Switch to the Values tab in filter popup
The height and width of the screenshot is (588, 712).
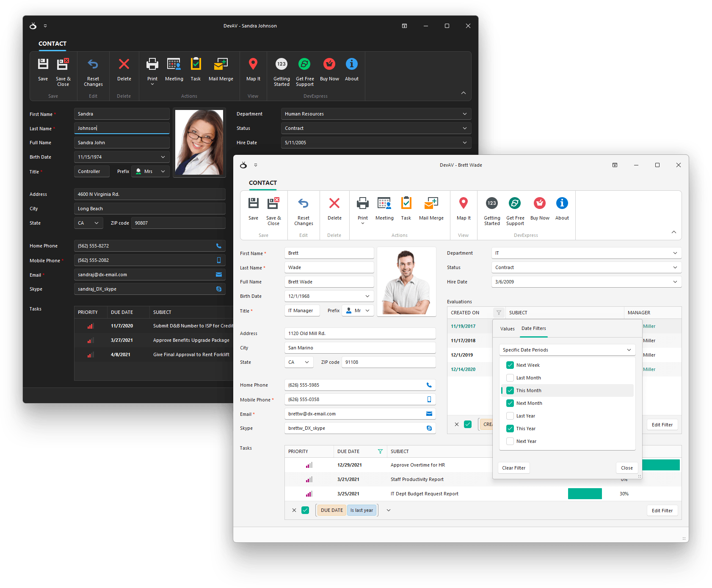click(507, 329)
